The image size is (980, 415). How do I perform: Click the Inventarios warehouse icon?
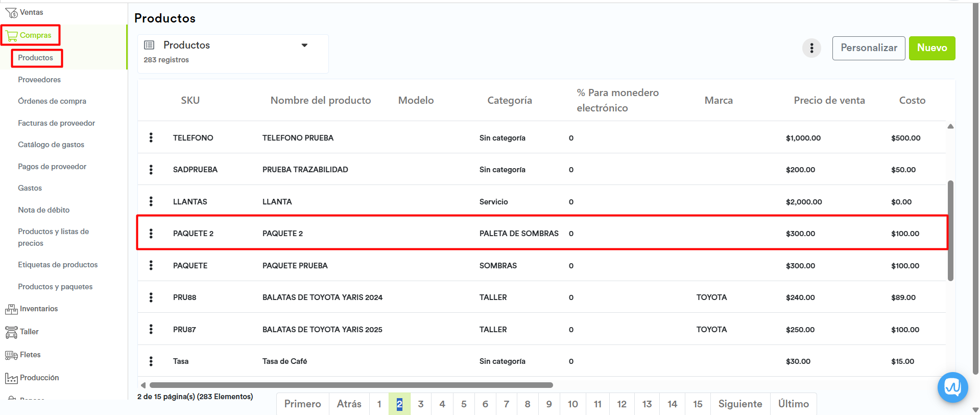11,309
